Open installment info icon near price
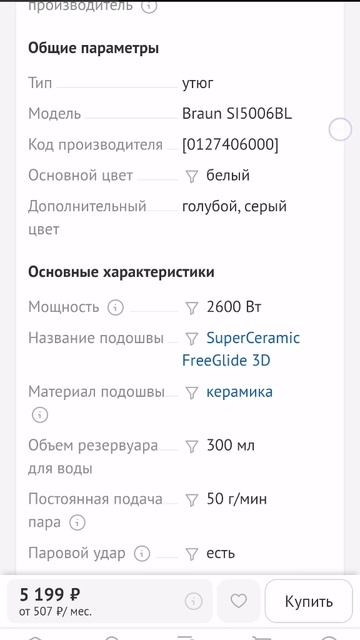 click(x=194, y=601)
